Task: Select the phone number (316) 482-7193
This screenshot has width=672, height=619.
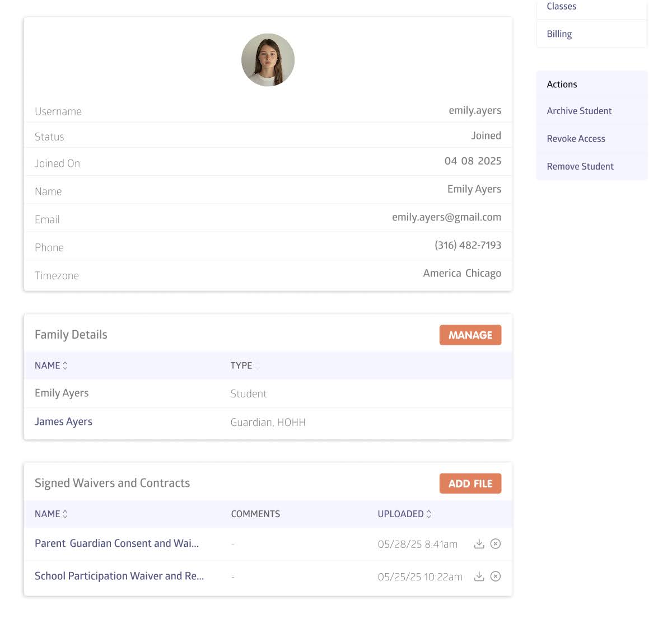Action: tap(468, 245)
